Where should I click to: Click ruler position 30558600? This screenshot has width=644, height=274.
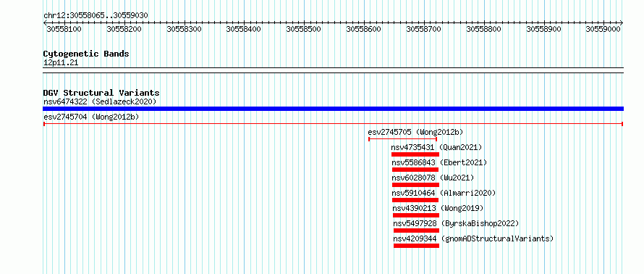[364, 29]
